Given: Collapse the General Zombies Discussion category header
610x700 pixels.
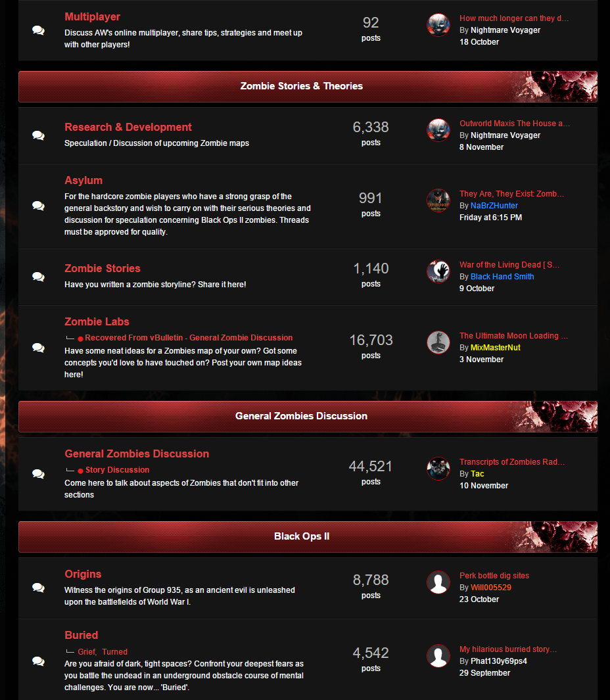Looking at the screenshot, I should [308, 416].
